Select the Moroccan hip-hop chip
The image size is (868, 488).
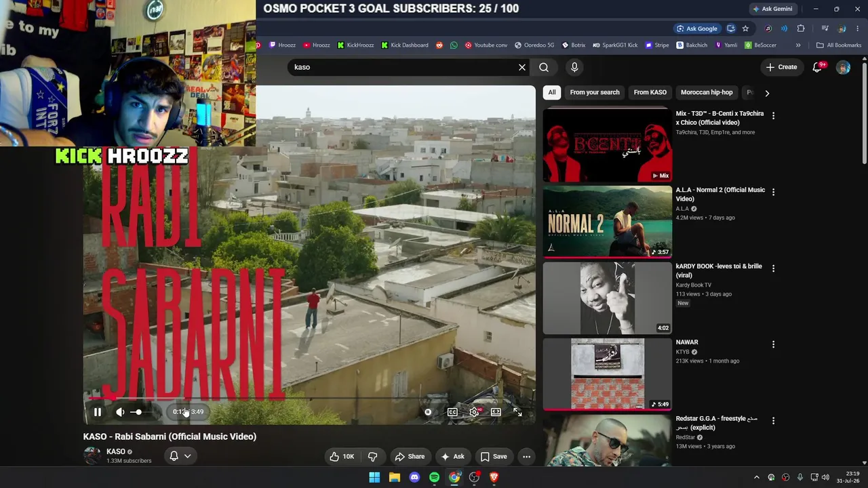(x=707, y=92)
